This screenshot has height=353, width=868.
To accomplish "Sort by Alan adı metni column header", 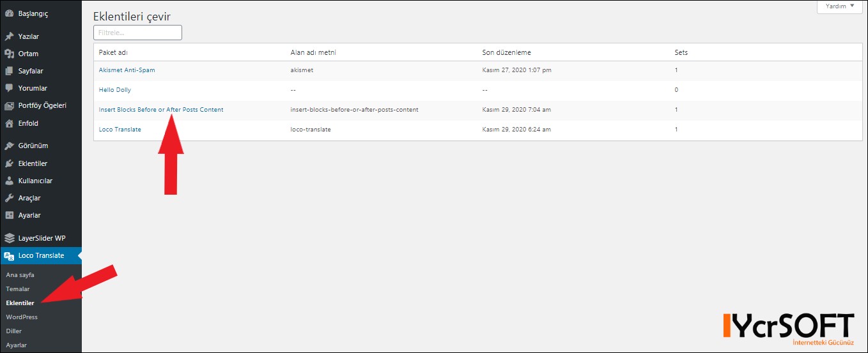I will [313, 52].
